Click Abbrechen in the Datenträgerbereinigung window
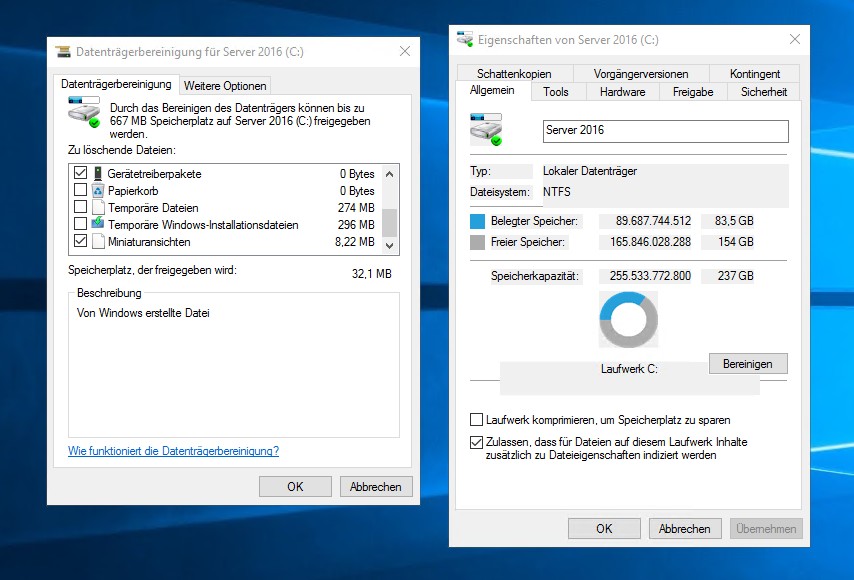 click(376, 486)
